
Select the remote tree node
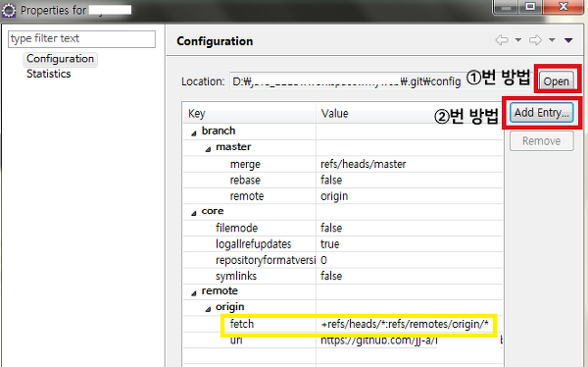click(220, 291)
